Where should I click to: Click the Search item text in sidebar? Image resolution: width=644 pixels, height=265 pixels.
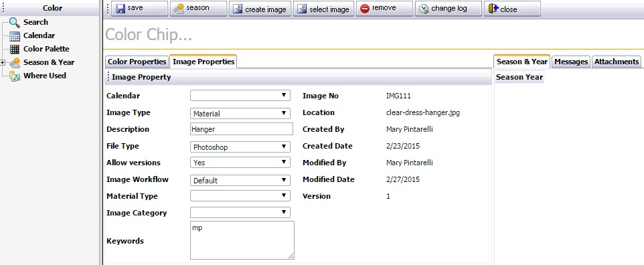pyautogui.click(x=35, y=22)
